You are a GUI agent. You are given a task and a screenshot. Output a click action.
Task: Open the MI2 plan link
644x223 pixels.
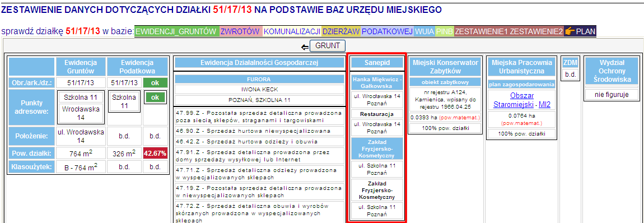pyautogui.click(x=544, y=105)
